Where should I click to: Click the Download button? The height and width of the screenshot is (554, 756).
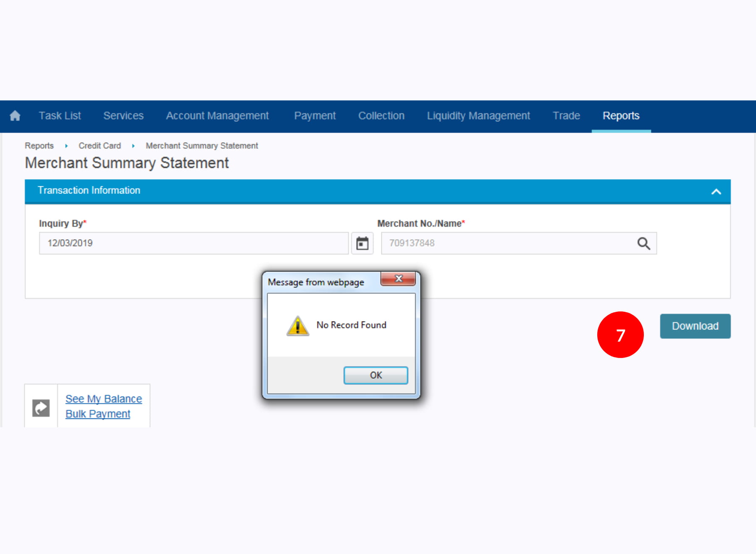[x=695, y=326]
